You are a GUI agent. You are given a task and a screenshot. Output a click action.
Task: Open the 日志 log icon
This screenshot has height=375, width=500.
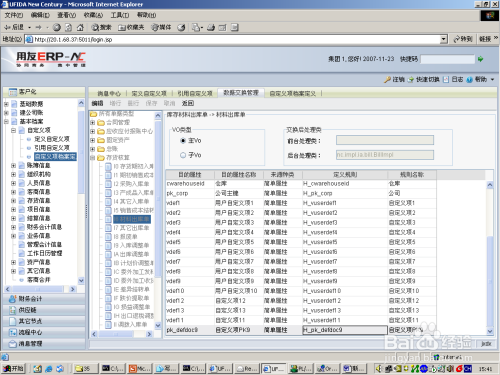tap(446, 79)
